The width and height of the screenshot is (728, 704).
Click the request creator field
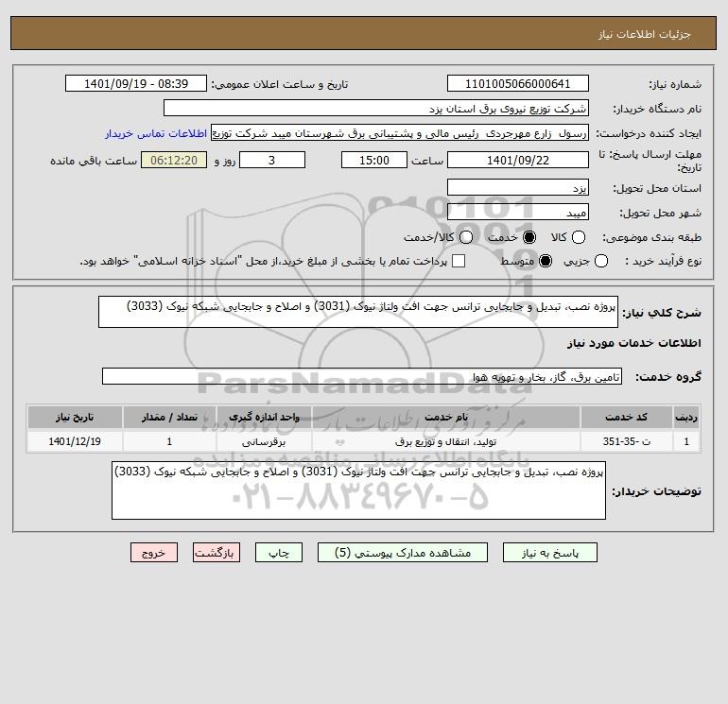(400, 133)
